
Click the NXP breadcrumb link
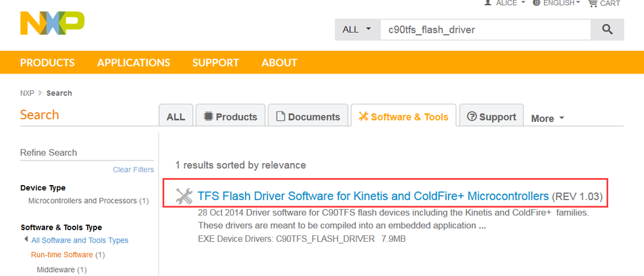tap(27, 94)
